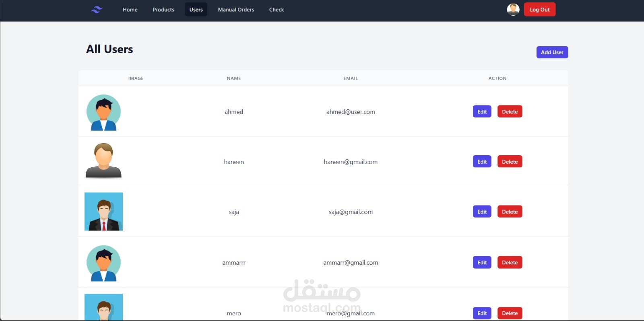644x321 pixels.
Task: Select the Users nav tab
Action: [196, 10]
